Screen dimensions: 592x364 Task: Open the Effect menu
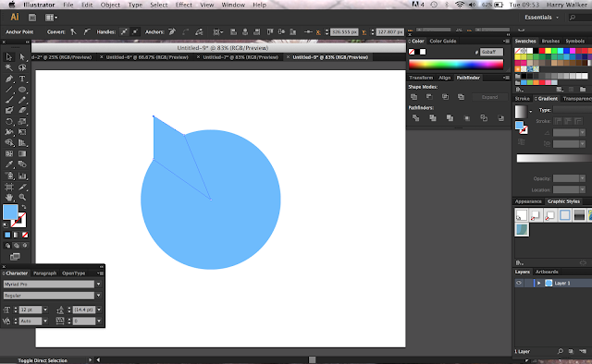point(183,5)
